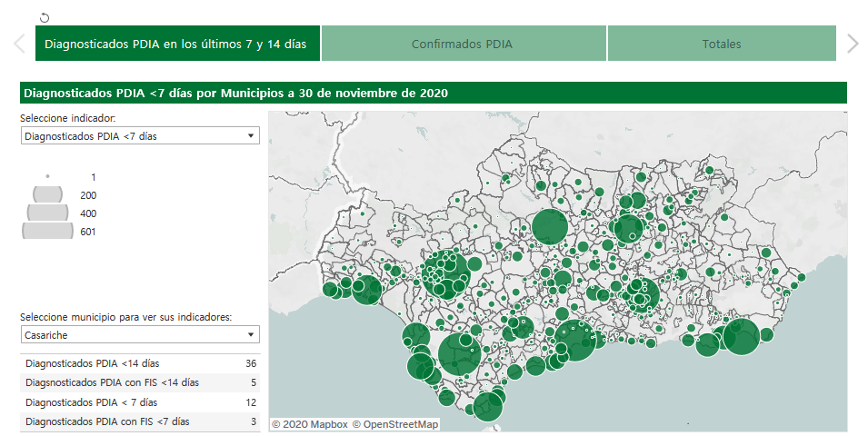This screenshot has width=868, height=436.
Task: Click the 200 size legend shape
Action: click(47, 194)
